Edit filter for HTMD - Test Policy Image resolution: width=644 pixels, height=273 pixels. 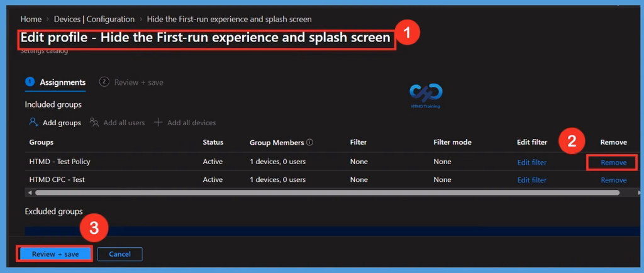click(x=531, y=162)
